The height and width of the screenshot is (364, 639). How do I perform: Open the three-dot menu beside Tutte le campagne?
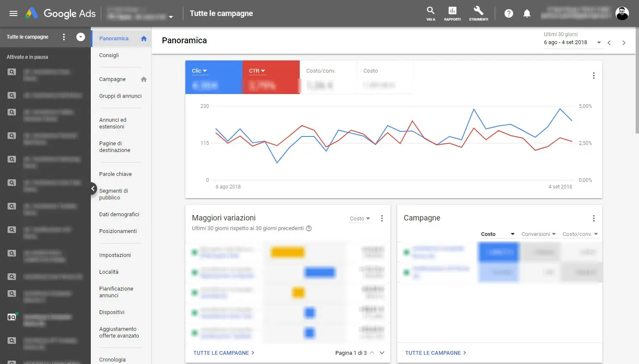coord(64,37)
